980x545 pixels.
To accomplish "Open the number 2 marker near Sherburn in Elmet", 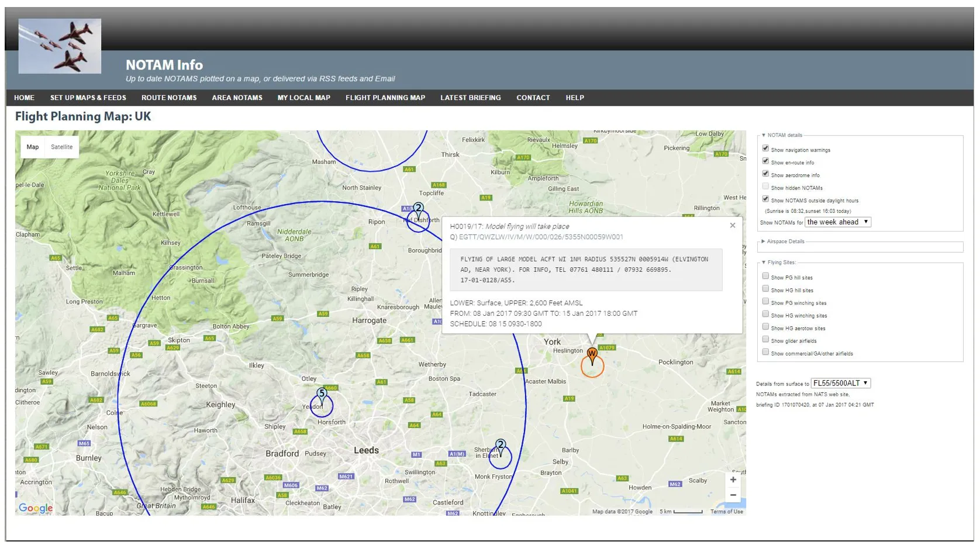I will 501,447.
